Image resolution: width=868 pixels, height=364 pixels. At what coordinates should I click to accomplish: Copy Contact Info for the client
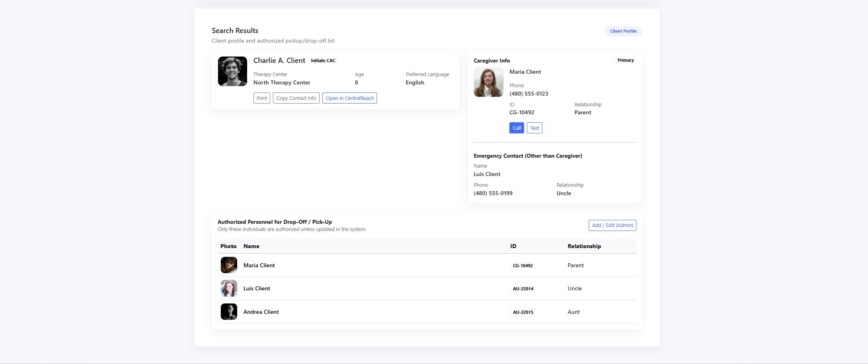(296, 98)
